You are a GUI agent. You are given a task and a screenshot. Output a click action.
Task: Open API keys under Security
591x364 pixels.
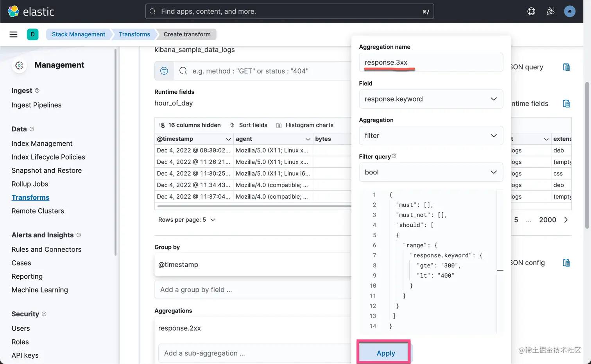tap(25, 355)
